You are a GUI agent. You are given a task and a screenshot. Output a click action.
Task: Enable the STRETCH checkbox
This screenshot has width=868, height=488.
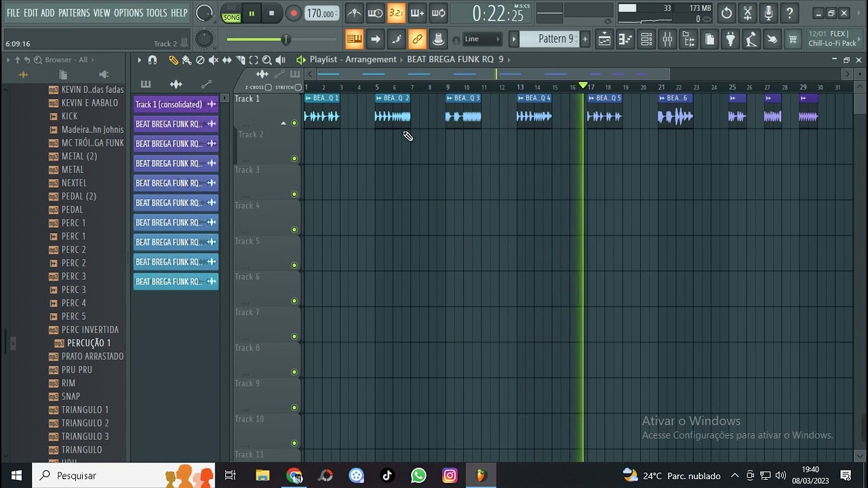click(x=298, y=87)
